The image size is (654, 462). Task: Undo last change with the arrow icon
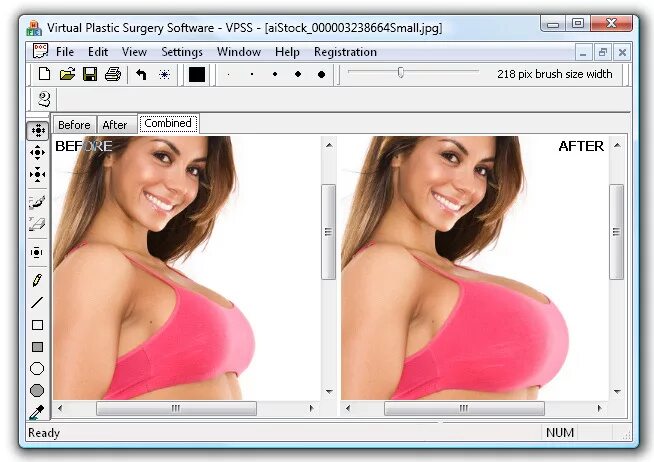[x=141, y=75]
